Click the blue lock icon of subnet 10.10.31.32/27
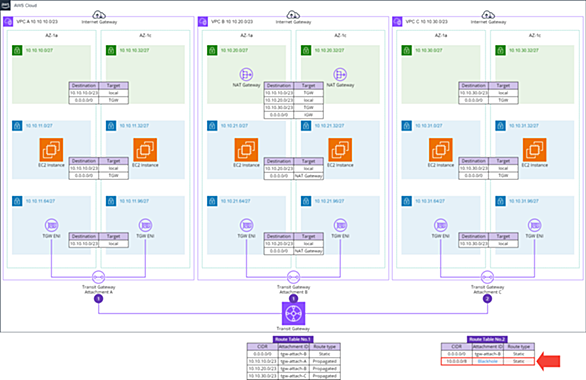This screenshot has height=380, width=586. tap(500, 126)
